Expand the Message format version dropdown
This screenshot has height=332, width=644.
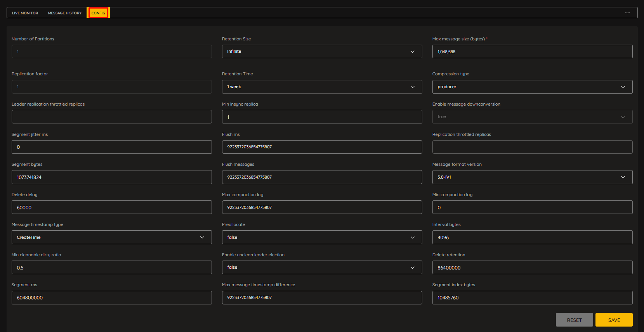tap(532, 177)
